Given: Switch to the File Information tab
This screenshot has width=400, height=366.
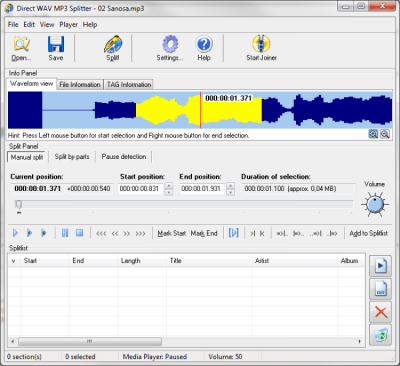Looking at the screenshot, I should (x=80, y=85).
